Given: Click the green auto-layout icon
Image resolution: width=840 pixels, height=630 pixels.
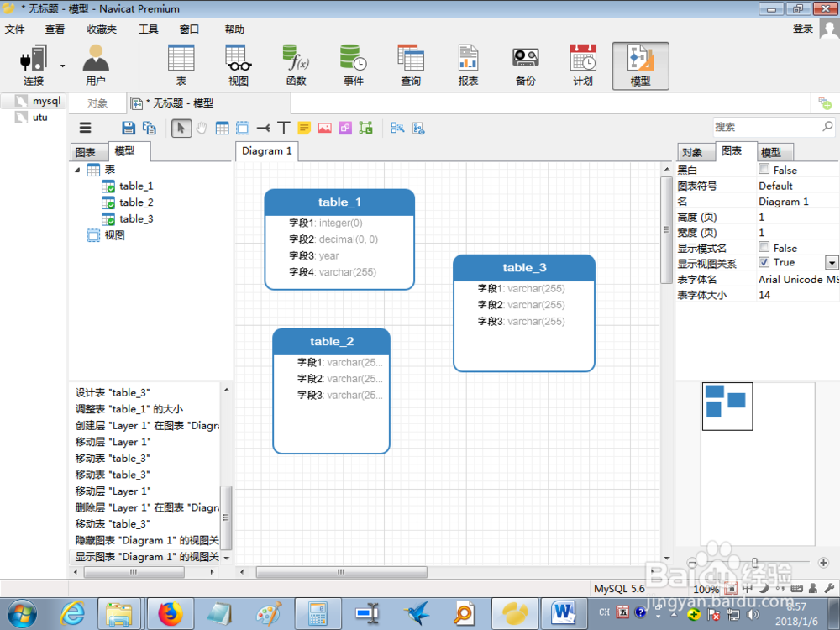Looking at the screenshot, I should pos(366,128).
